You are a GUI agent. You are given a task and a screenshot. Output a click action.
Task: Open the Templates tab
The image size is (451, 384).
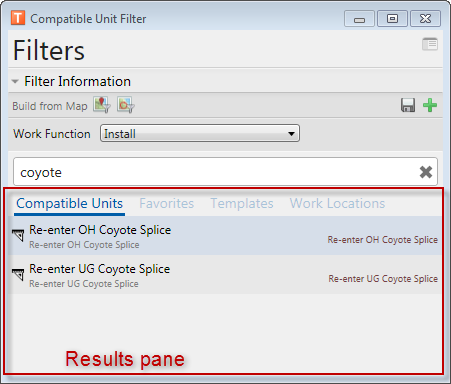point(242,203)
